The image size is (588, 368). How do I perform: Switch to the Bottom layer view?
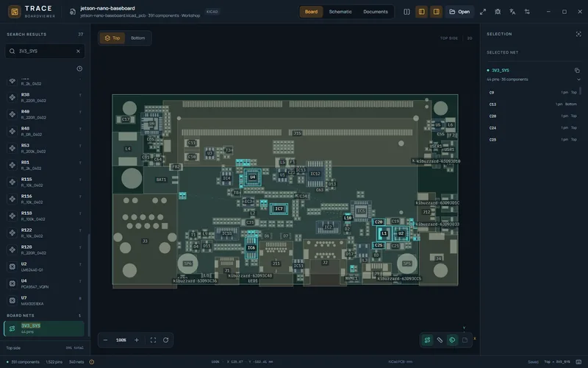(x=137, y=38)
